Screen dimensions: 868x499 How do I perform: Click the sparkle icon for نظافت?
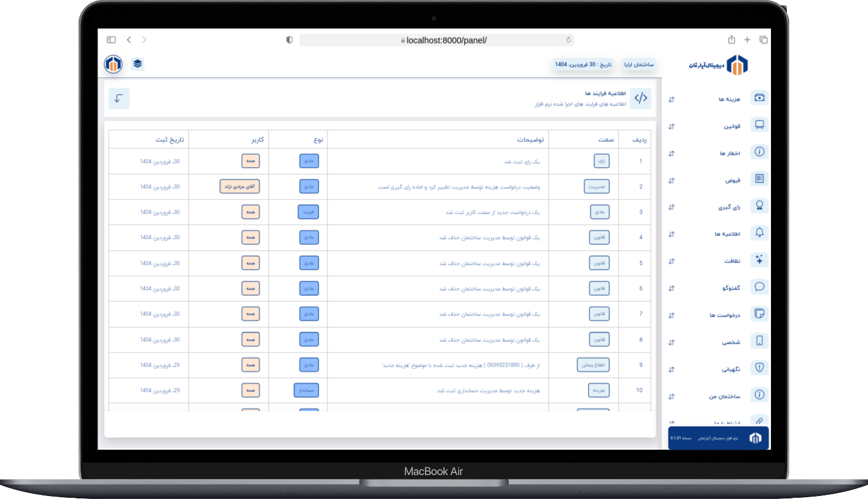pos(759,260)
